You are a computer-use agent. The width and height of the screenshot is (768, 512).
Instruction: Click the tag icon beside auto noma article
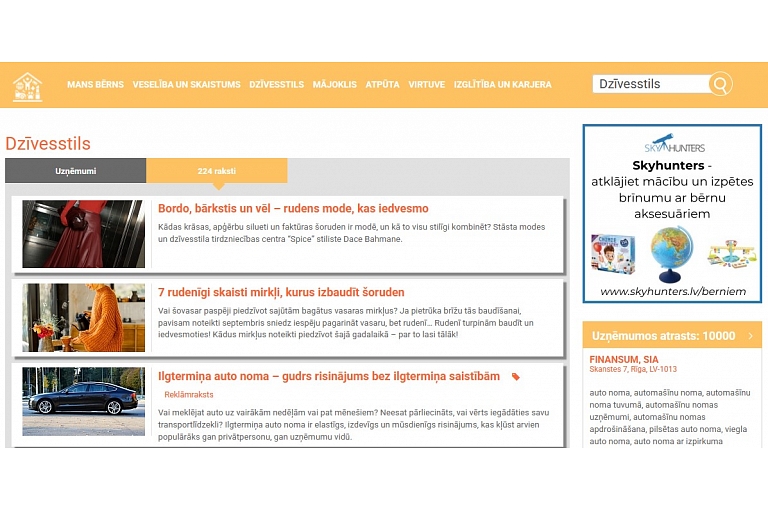pos(516,377)
